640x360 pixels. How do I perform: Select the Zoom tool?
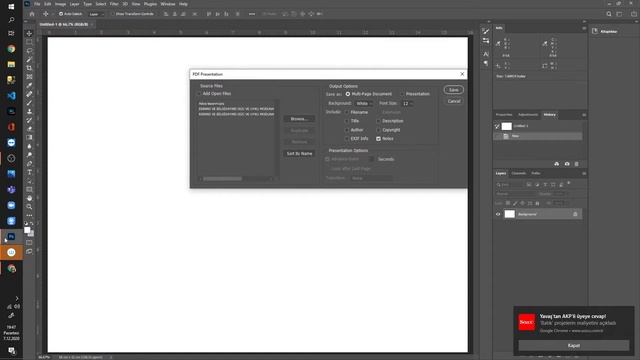(29, 207)
